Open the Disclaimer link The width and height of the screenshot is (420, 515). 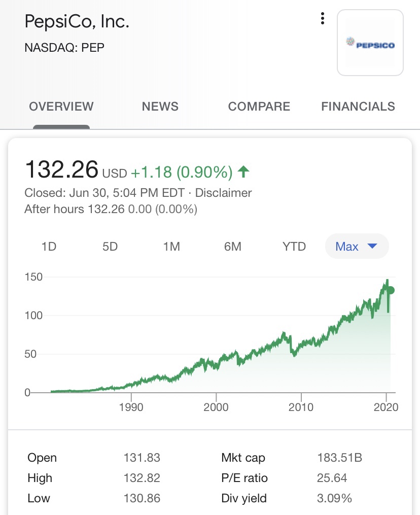pos(223,193)
